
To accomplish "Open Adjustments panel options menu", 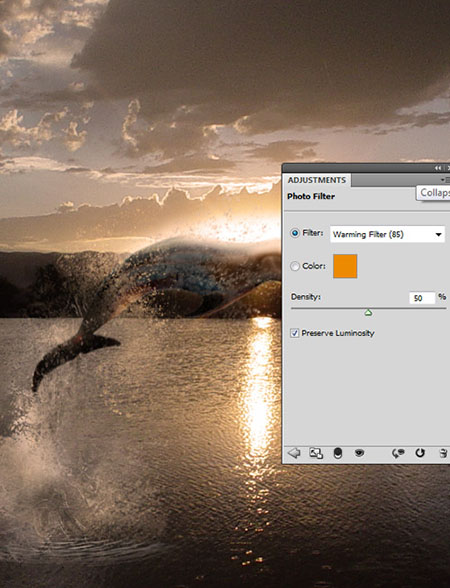I will 445,180.
